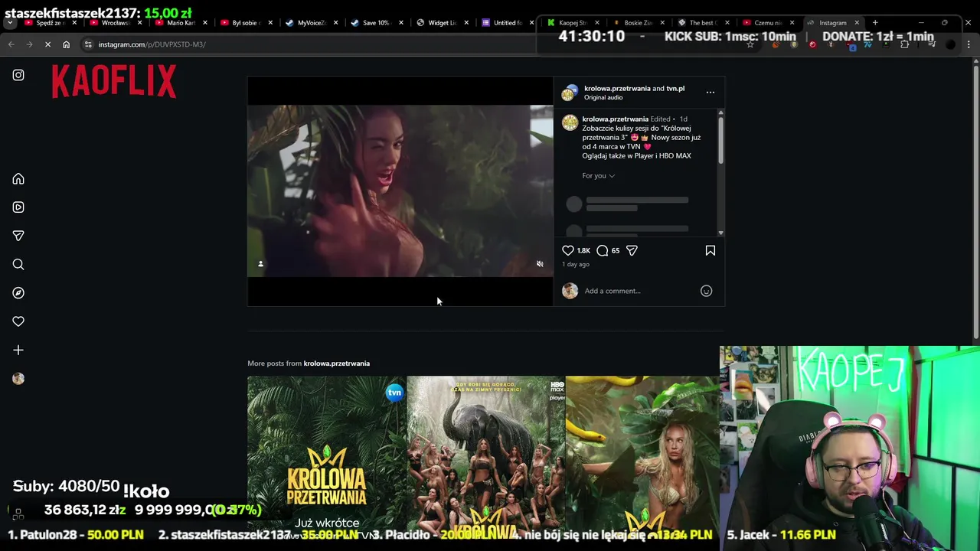Expand the For you comments dropdown

(x=599, y=176)
